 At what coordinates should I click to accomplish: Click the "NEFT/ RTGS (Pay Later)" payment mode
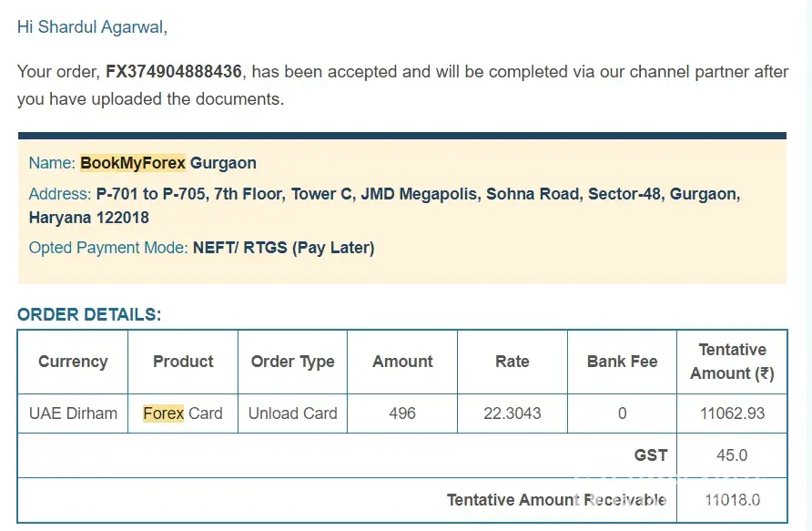pyautogui.click(x=283, y=248)
